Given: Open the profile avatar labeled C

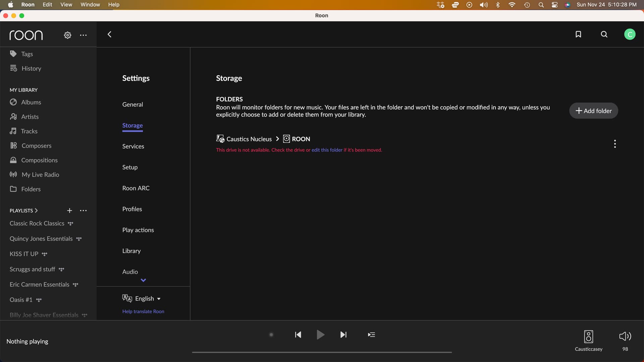Looking at the screenshot, I should 630,34.
